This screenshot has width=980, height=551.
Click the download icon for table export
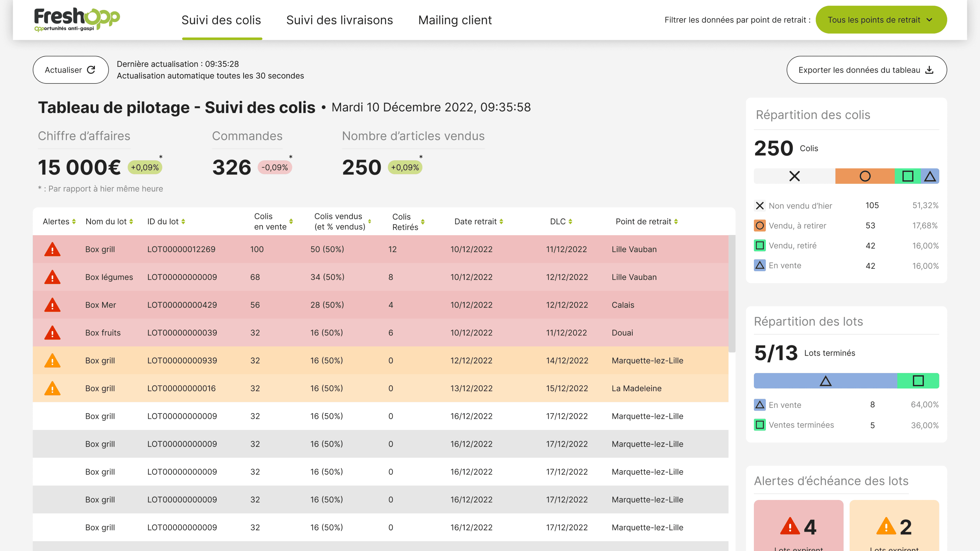tap(929, 70)
